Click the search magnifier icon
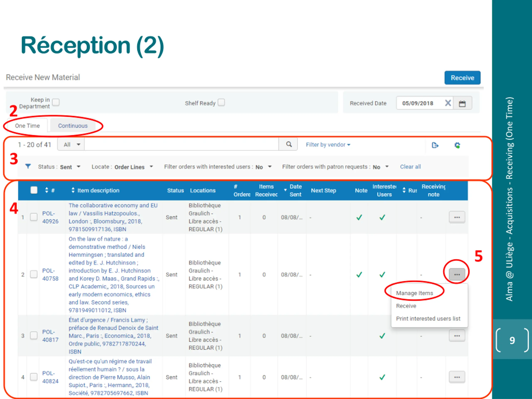Viewport: 532px width, 399px height. (x=289, y=144)
